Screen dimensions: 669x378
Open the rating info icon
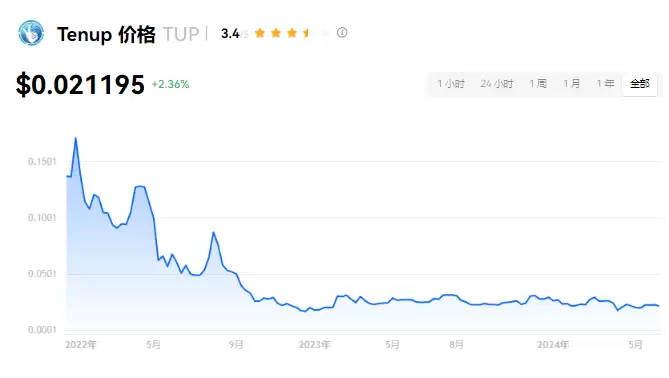(342, 32)
